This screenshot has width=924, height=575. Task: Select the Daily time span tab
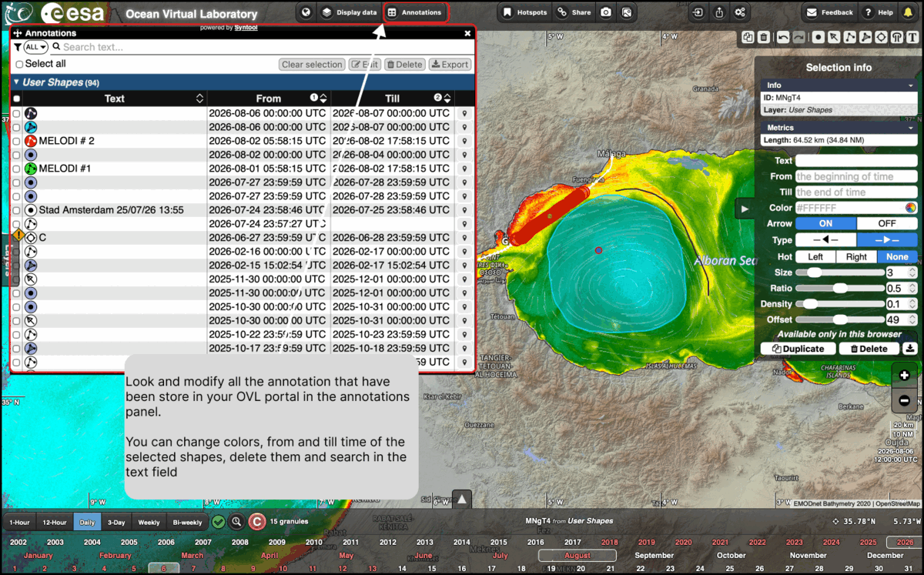point(87,522)
